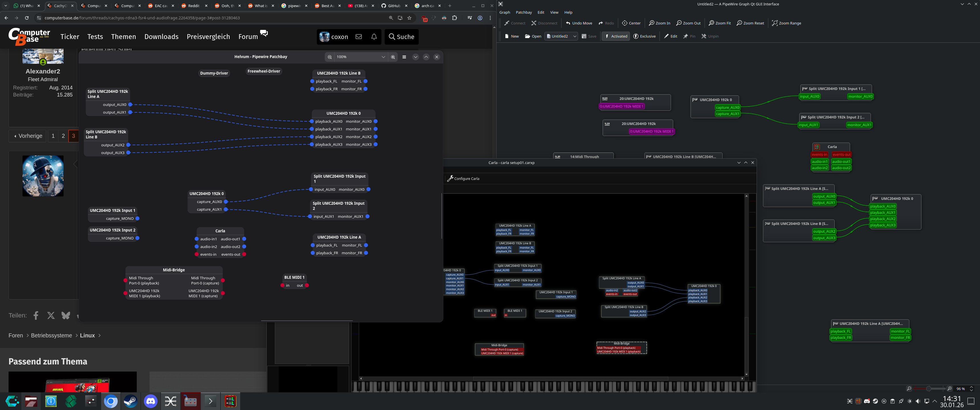
Task: Toggle the Activated patchbay button
Action: coord(616,36)
